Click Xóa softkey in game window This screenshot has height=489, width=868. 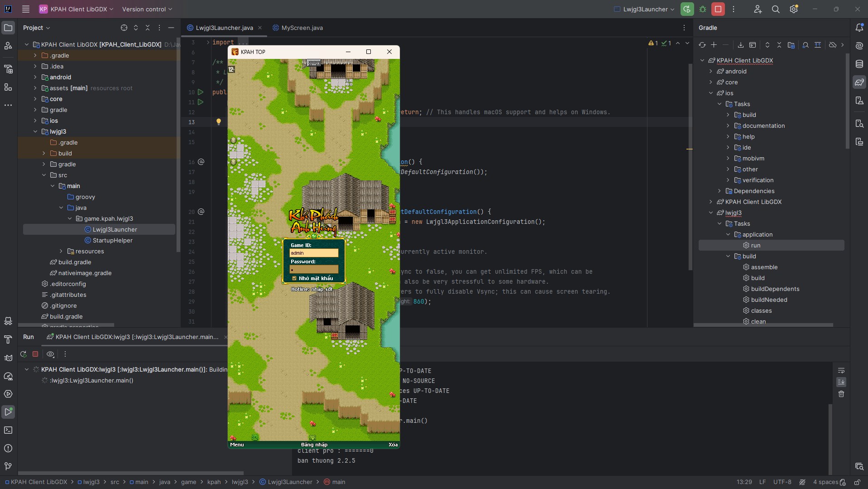(x=393, y=445)
